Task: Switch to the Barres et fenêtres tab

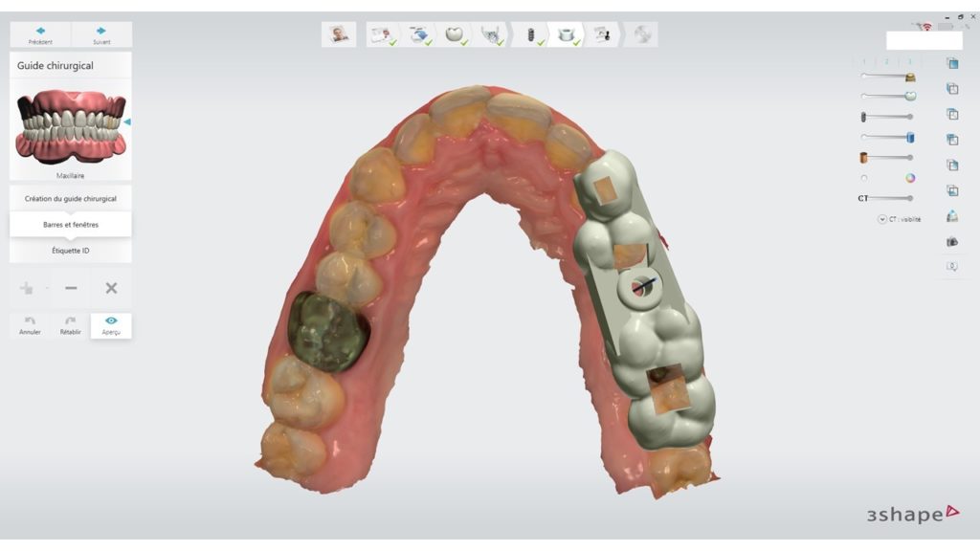Action: [70, 224]
